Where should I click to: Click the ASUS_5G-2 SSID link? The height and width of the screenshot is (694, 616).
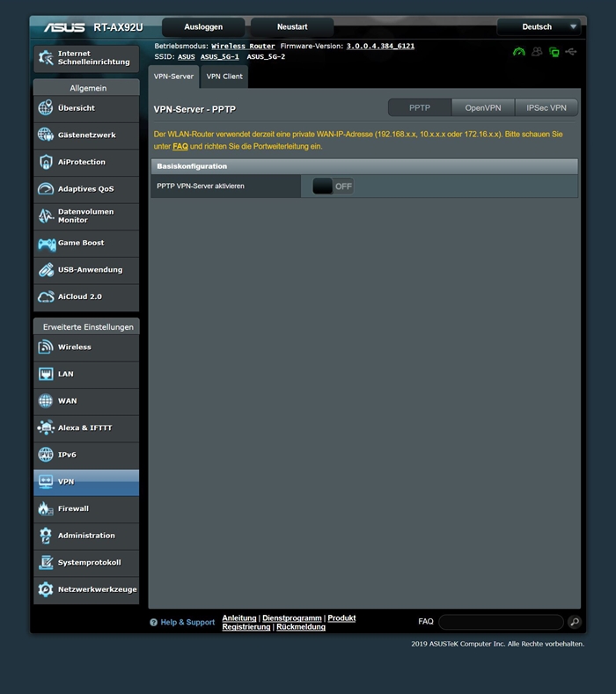tap(266, 56)
